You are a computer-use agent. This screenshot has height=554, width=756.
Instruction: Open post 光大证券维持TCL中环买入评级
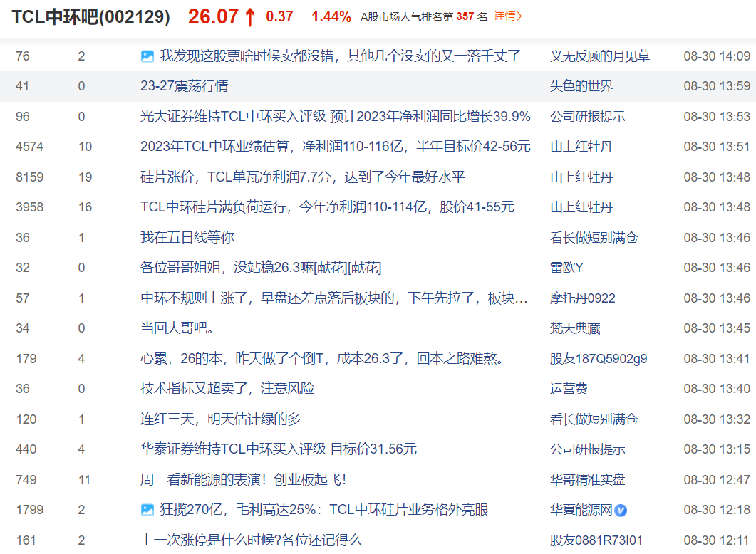(335, 117)
